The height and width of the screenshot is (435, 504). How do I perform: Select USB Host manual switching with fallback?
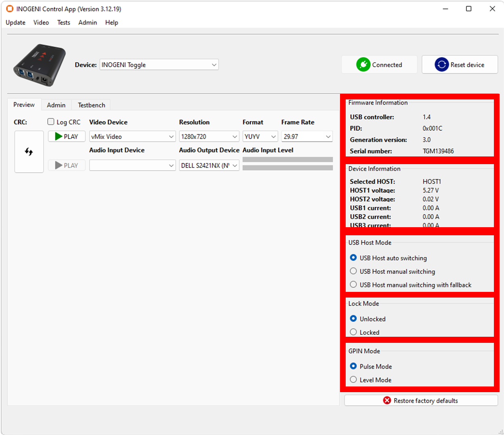[353, 285]
